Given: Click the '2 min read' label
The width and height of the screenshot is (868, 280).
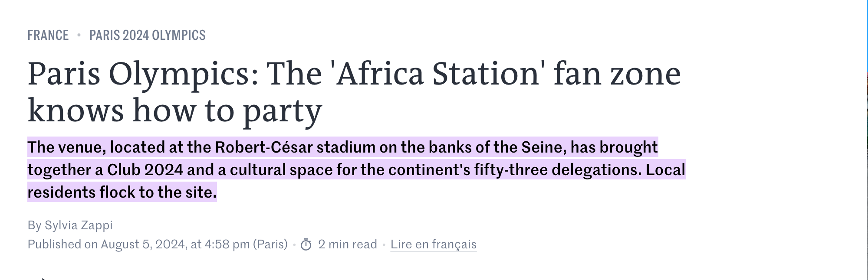Looking at the screenshot, I should [348, 244].
